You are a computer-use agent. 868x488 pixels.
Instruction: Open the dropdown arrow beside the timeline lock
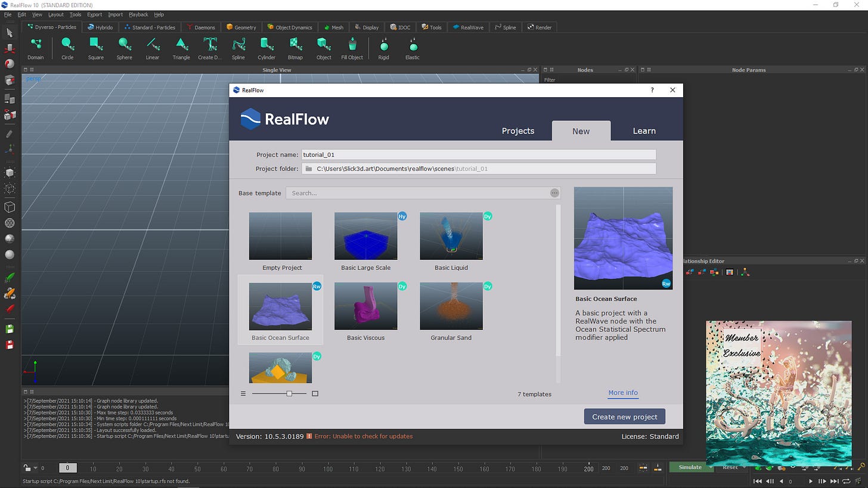coord(35,468)
